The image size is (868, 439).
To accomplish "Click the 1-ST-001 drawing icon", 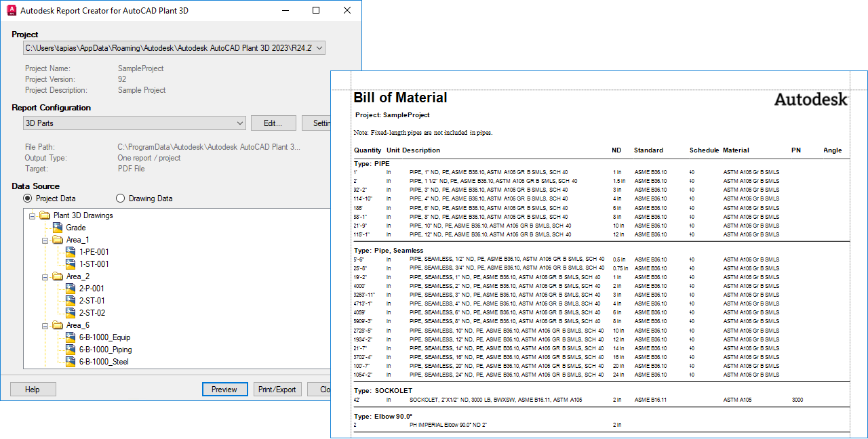I will [x=71, y=264].
